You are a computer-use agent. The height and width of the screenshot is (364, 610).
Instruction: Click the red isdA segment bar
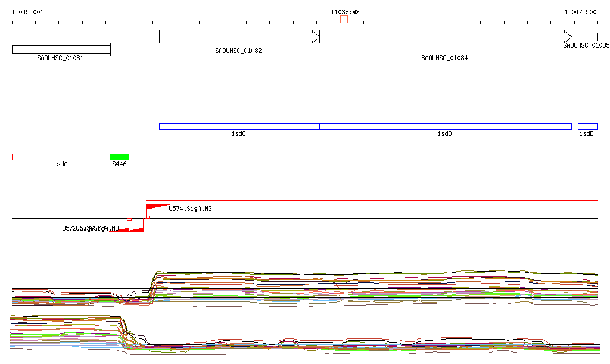[x=61, y=157]
